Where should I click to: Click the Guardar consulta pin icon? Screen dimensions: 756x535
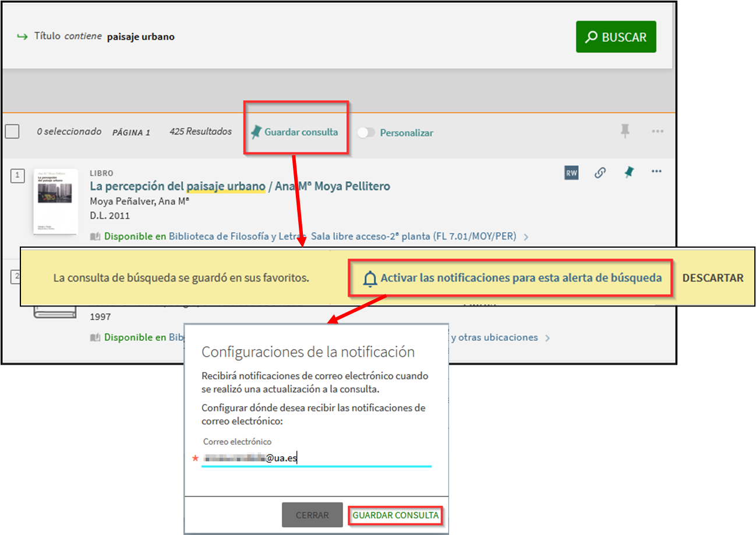point(256,132)
